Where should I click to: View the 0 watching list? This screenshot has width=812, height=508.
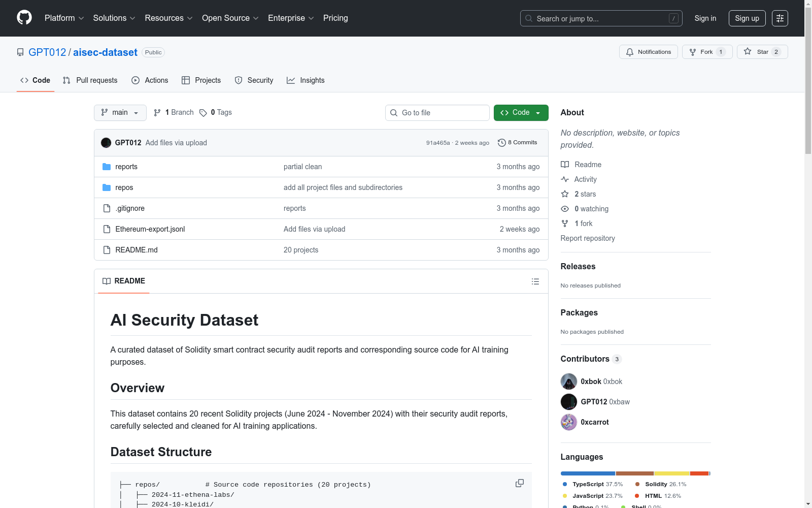click(585, 209)
